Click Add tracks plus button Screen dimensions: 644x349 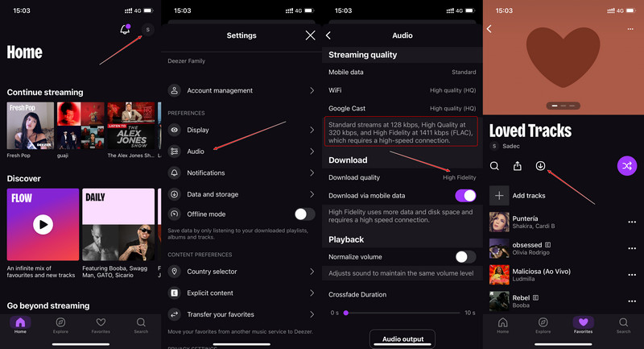[x=499, y=196]
